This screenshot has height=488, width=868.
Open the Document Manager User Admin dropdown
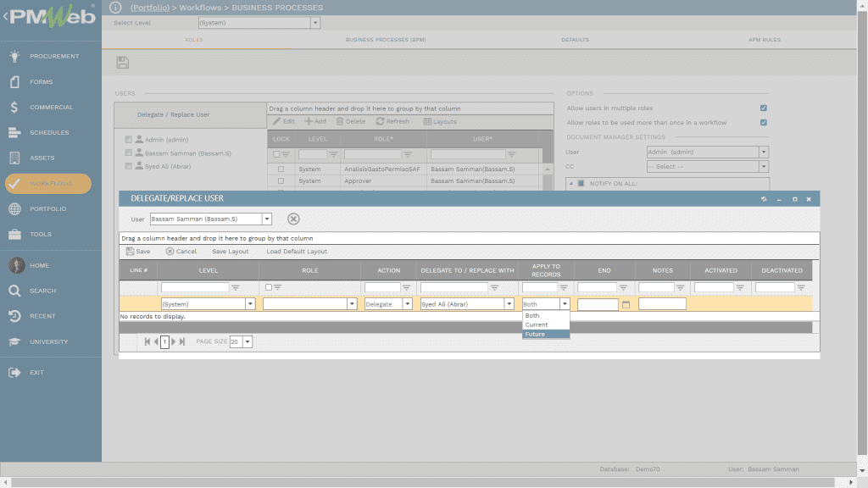click(x=764, y=152)
